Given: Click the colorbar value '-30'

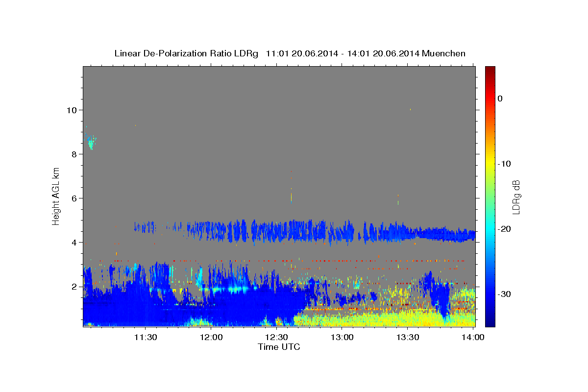Looking at the screenshot, I should [x=505, y=294].
